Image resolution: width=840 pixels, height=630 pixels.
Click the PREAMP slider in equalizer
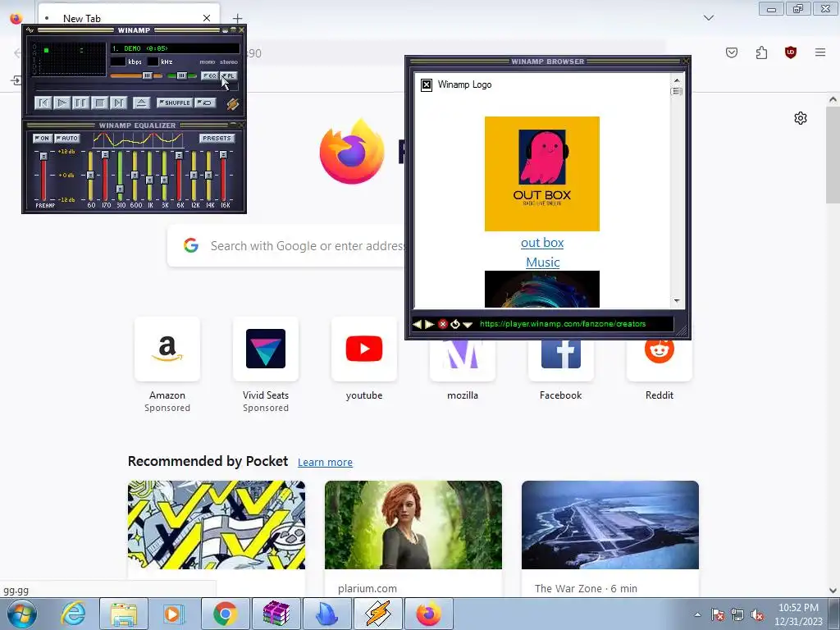point(44,176)
